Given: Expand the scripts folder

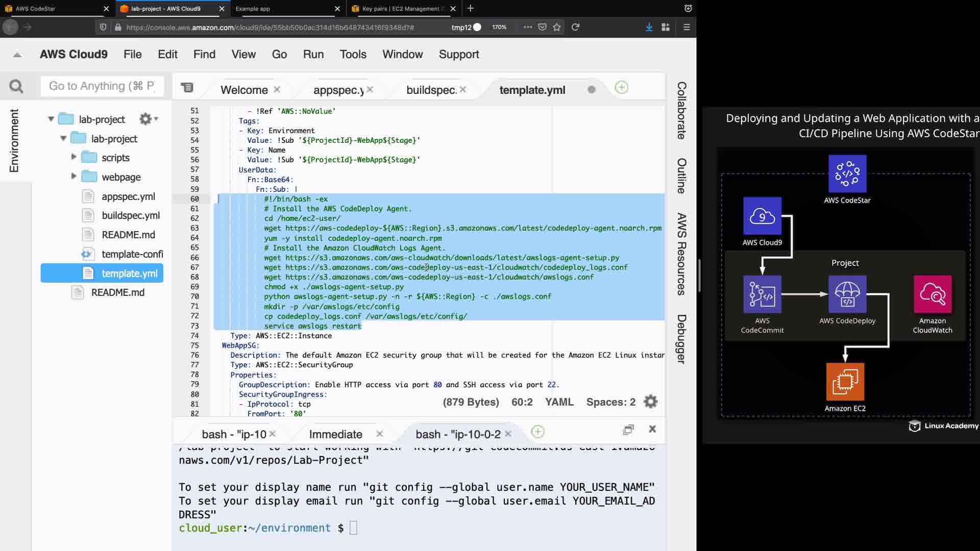Looking at the screenshot, I should point(73,157).
